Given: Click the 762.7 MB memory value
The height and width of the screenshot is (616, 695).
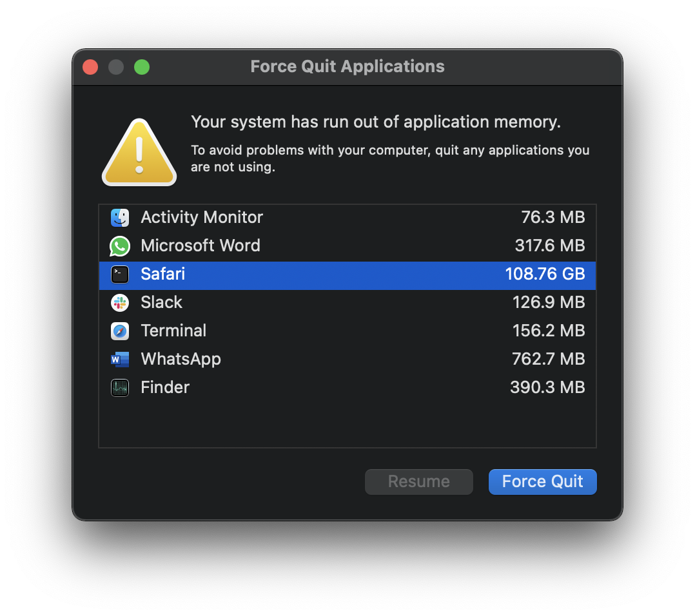Looking at the screenshot, I should coord(548,359).
